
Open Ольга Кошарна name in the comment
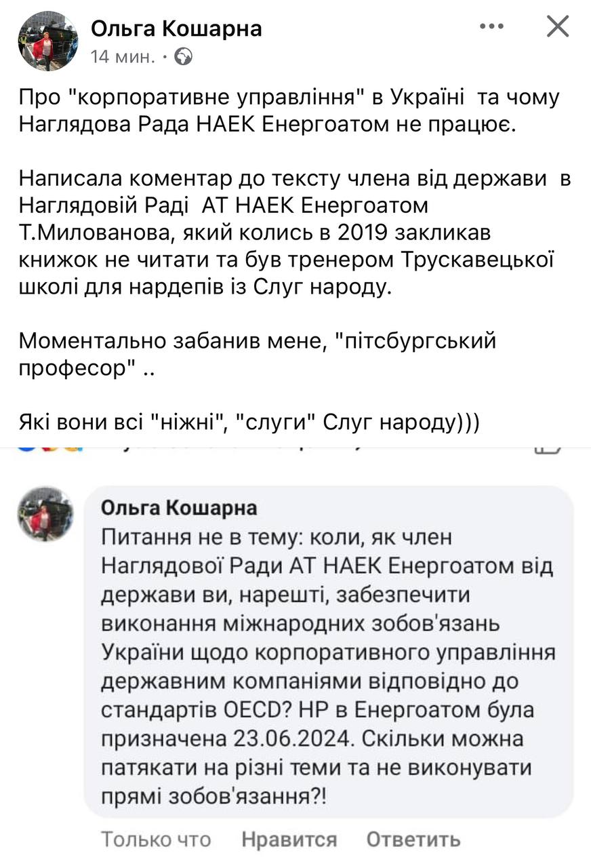(179, 509)
